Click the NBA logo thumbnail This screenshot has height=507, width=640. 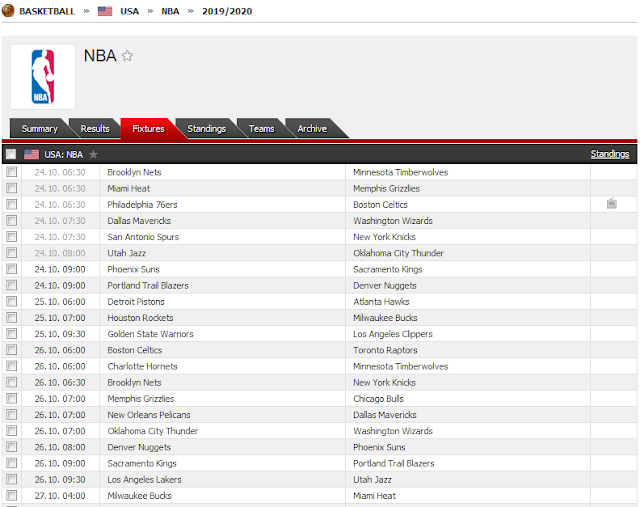(x=43, y=77)
